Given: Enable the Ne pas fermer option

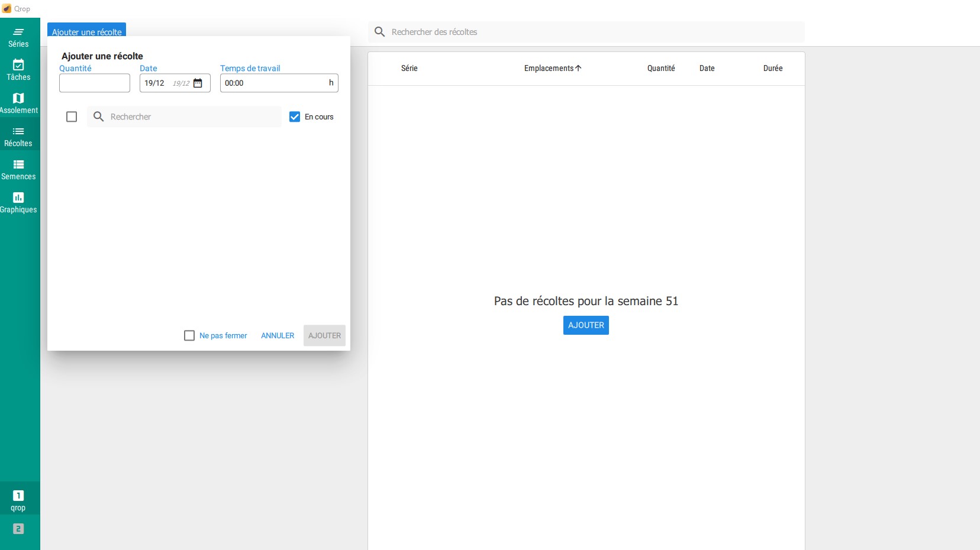Looking at the screenshot, I should (x=189, y=336).
